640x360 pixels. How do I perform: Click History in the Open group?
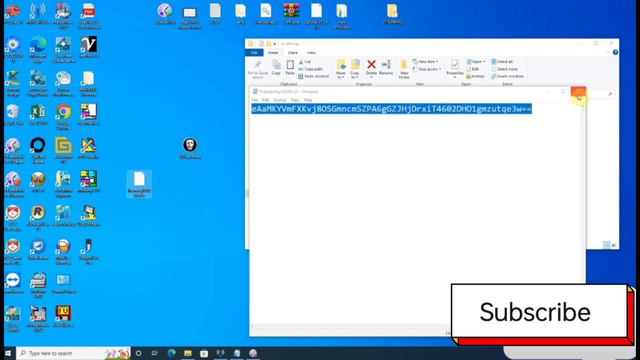pos(475,76)
